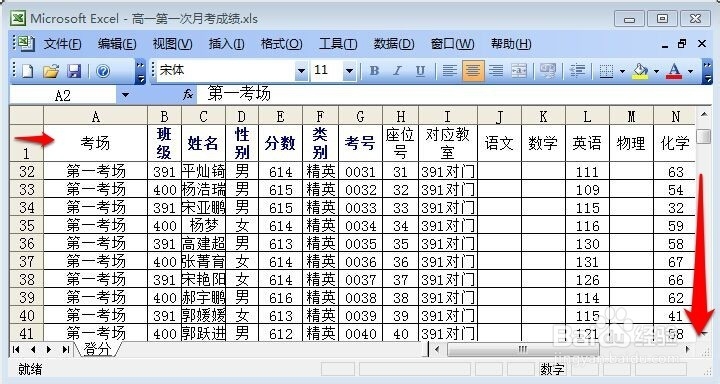The height and width of the screenshot is (384, 720).
Task: Open the 编辑(E) menu
Action: tap(117, 44)
